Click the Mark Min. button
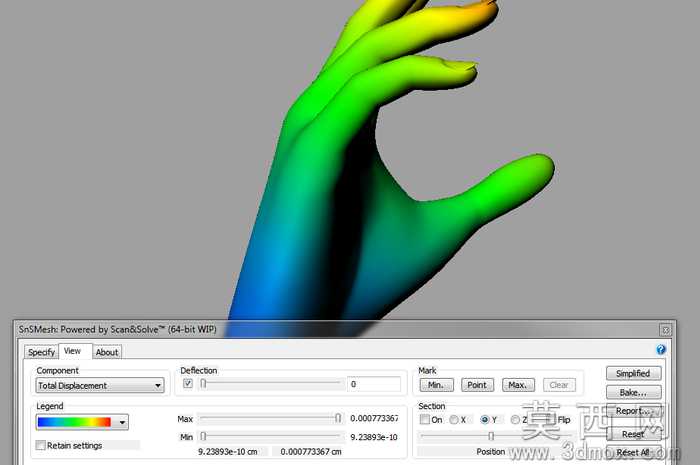 [x=436, y=385]
